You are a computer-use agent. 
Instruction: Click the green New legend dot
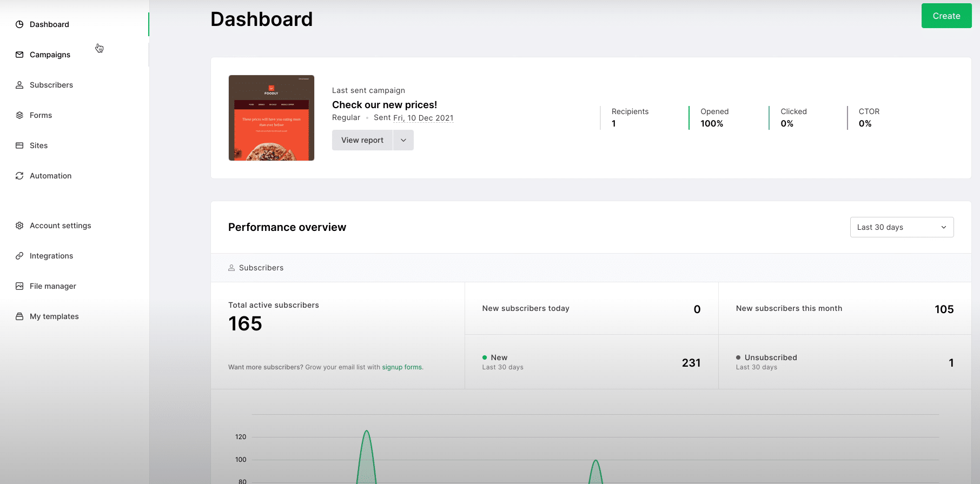click(x=485, y=357)
